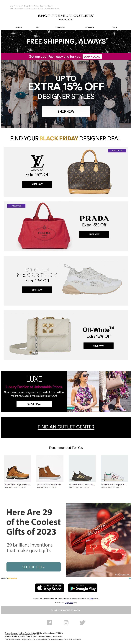Click the ad choices triangle icon
This screenshot has height=644, width=131.
click(130, 578)
